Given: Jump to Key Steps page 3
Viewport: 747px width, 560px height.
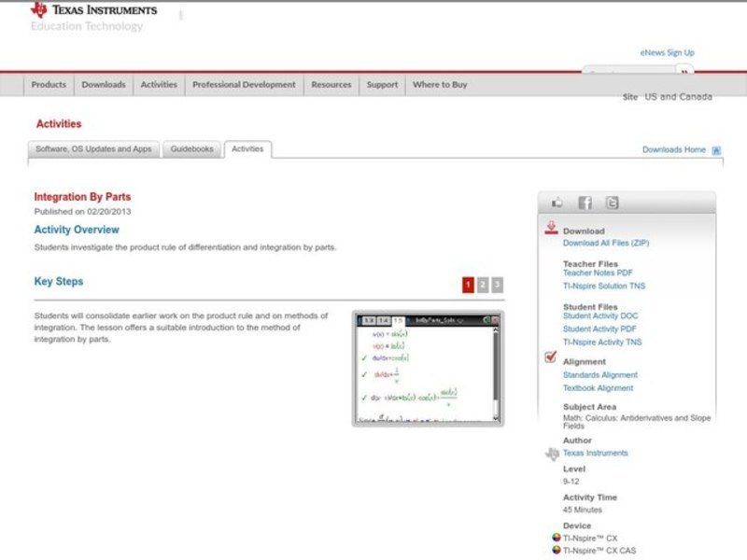Looking at the screenshot, I should (x=498, y=285).
